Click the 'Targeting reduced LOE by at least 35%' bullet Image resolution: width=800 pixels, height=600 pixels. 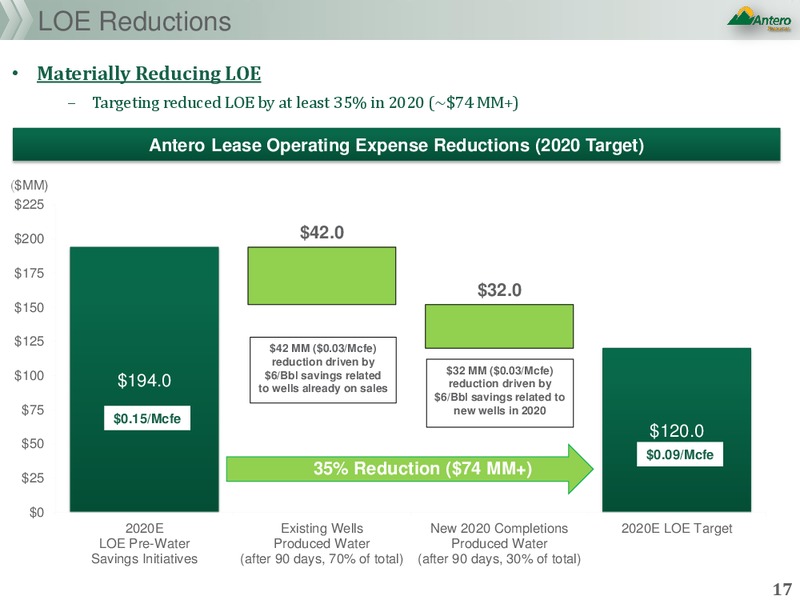[305, 103]
